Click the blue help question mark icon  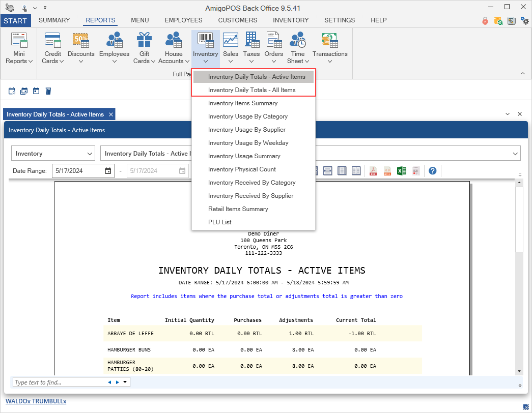[x=432, y=171]
